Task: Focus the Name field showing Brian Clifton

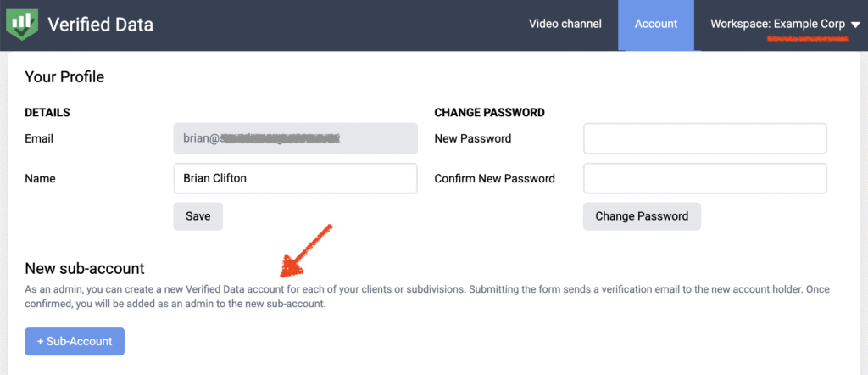Action: [295, 179]
